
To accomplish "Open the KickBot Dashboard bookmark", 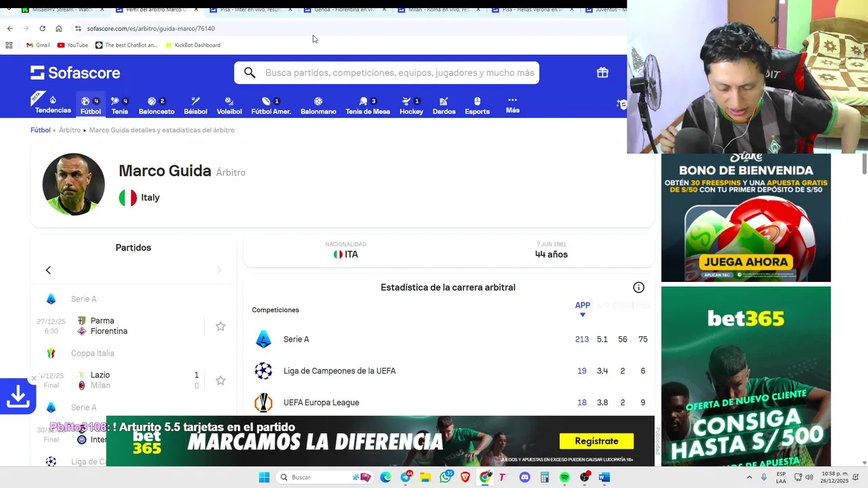I will point(193,45).
